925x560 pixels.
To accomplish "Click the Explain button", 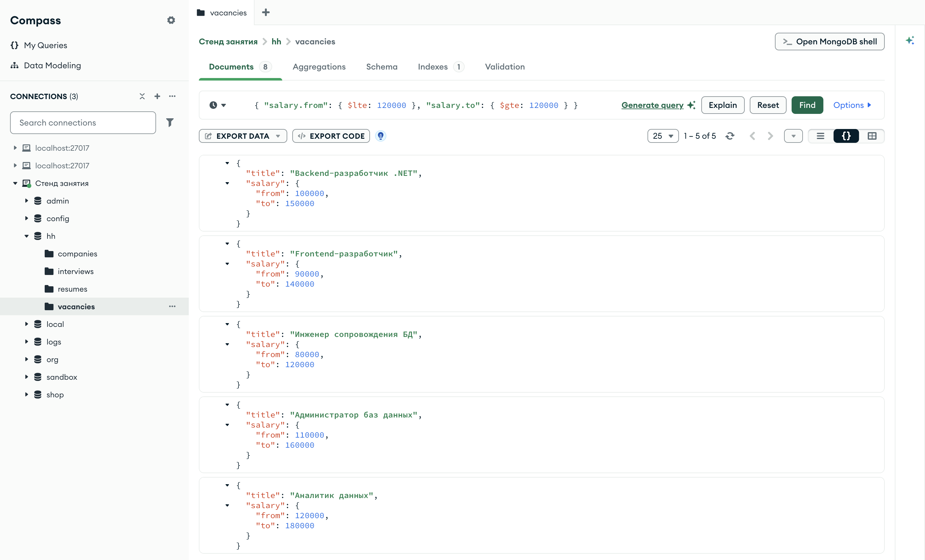I will (723, 105).
